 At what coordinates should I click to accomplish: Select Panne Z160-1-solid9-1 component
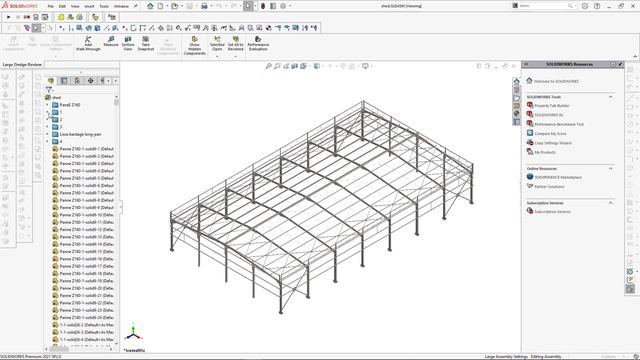click(x=83, y=149)
